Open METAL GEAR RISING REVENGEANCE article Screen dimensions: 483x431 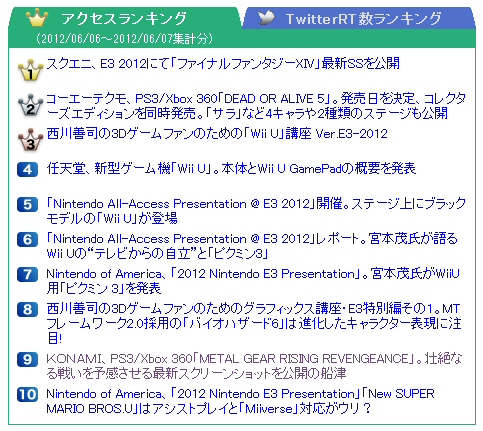(x=254, y=366)
